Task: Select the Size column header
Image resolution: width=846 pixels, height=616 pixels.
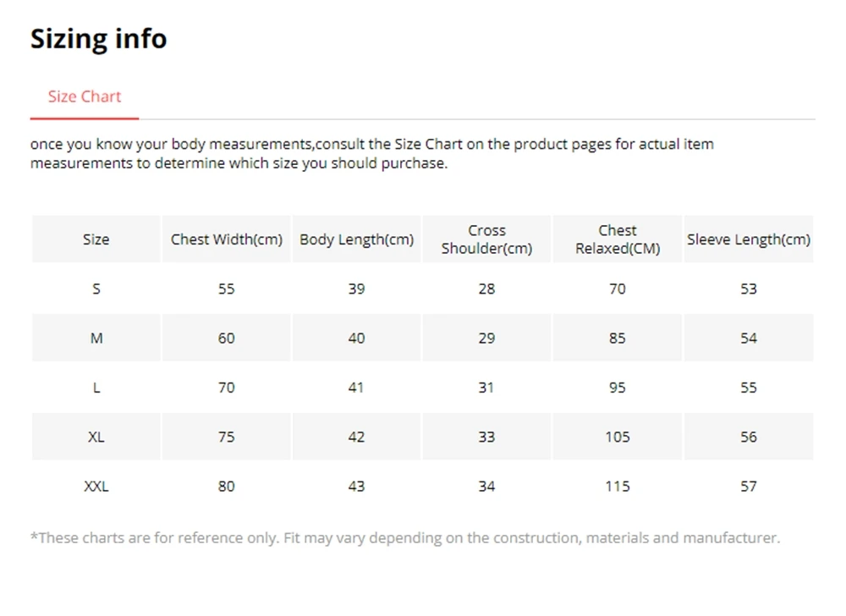Action: [x=96, y=239]
